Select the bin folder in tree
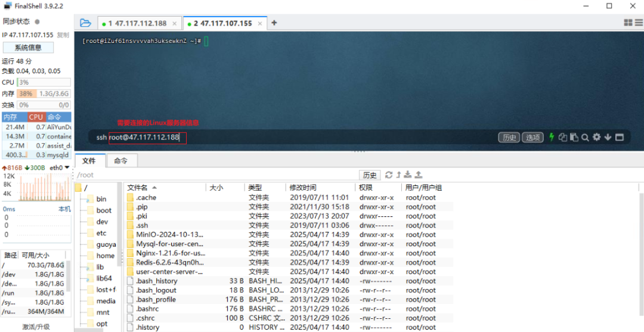 101,199
